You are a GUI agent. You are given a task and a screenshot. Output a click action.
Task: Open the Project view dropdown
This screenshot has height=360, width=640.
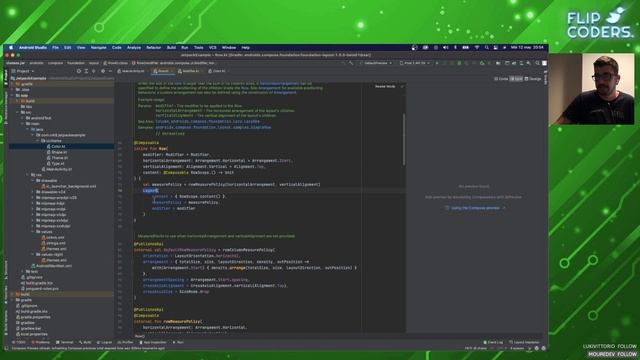pos(24,71)
